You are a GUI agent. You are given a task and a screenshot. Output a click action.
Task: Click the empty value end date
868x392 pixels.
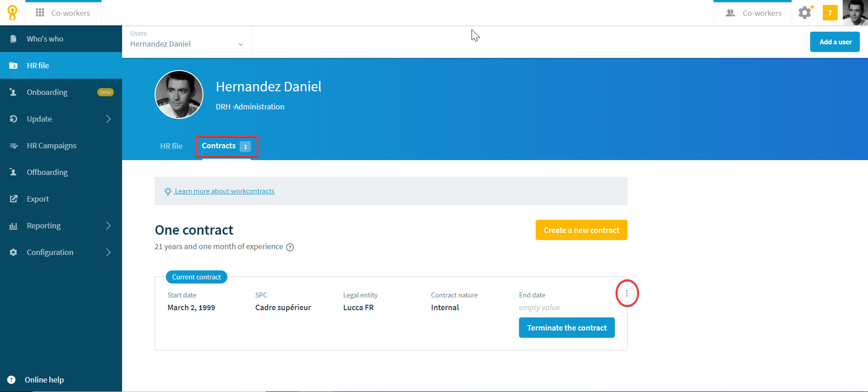(539, 307)
